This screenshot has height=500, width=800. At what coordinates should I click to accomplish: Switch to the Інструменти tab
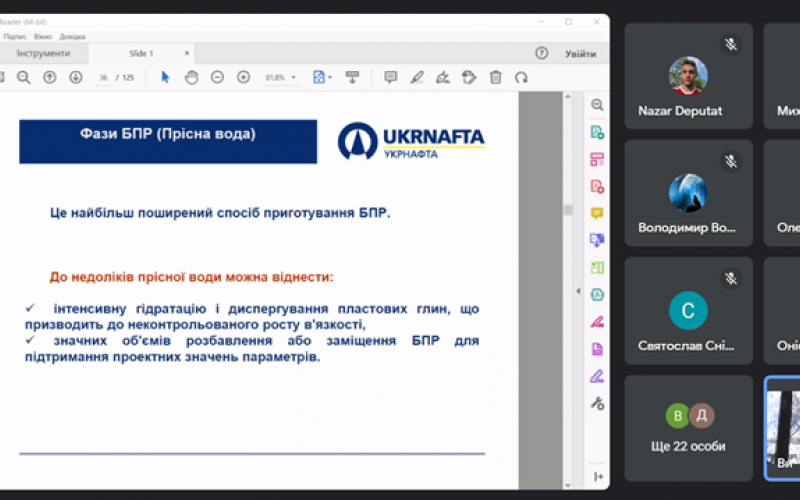(x=43, y=53)
